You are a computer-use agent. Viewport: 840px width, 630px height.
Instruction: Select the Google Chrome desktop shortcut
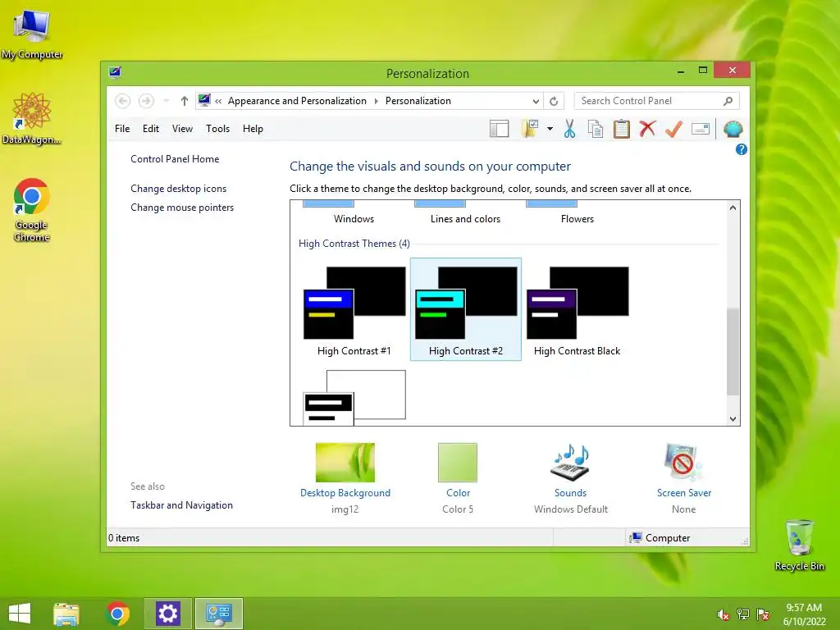click(32, 210)
